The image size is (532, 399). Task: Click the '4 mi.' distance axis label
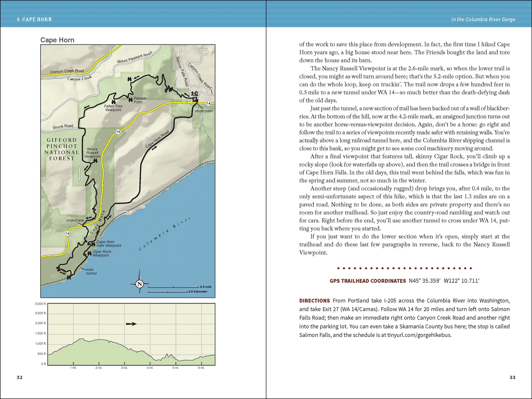click(150, 368)
